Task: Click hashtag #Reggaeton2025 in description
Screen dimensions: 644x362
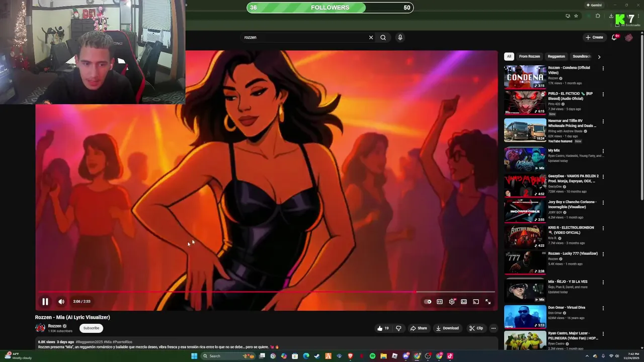Action: point(89,342)
